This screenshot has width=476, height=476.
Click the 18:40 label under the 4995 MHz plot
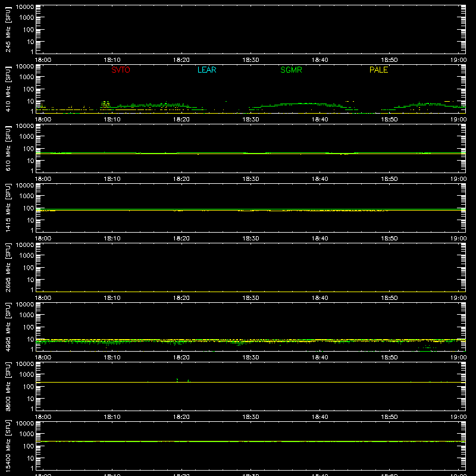pyautogui.click(x=320, y=358)
